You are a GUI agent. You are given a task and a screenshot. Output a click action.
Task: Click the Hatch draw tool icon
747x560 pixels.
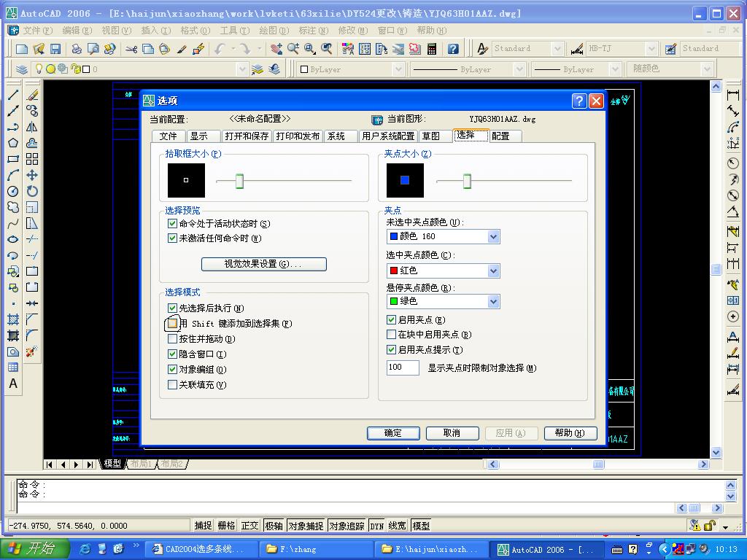pyautogui.click(x=13, y=320)
